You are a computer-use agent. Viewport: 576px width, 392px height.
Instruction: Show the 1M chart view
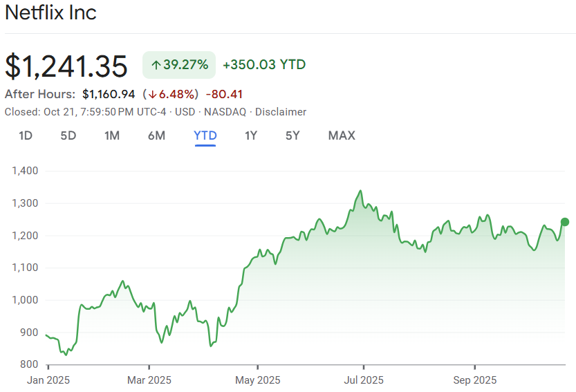click(112, 136)
